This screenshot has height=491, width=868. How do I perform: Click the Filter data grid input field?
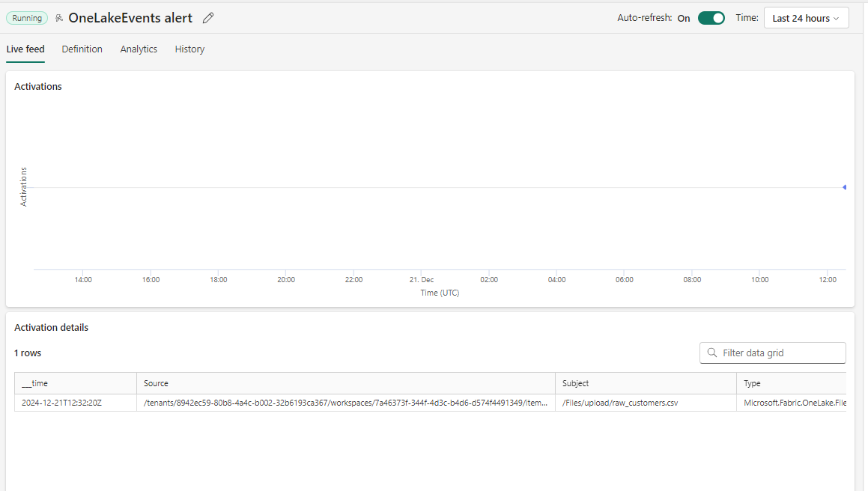(773, 353)
